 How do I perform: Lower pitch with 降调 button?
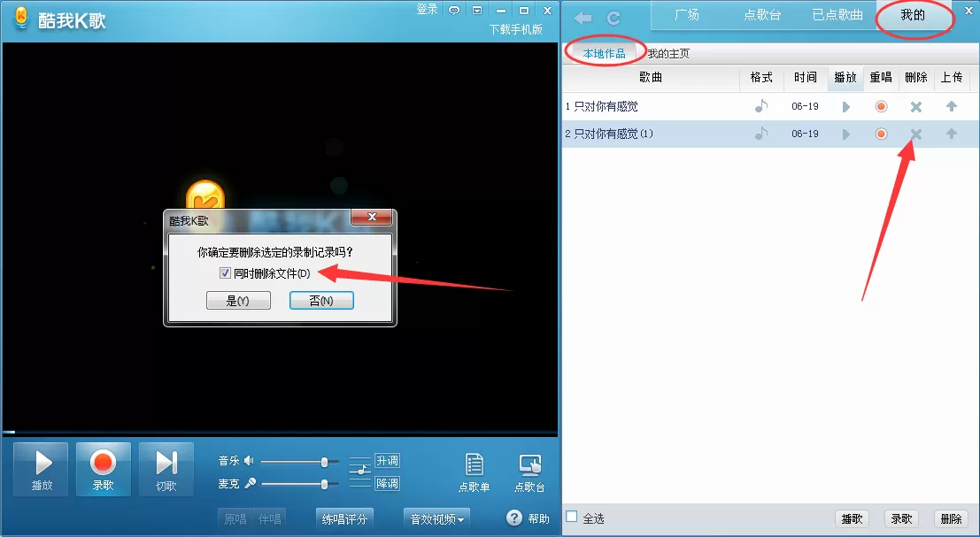click(387, 483)
